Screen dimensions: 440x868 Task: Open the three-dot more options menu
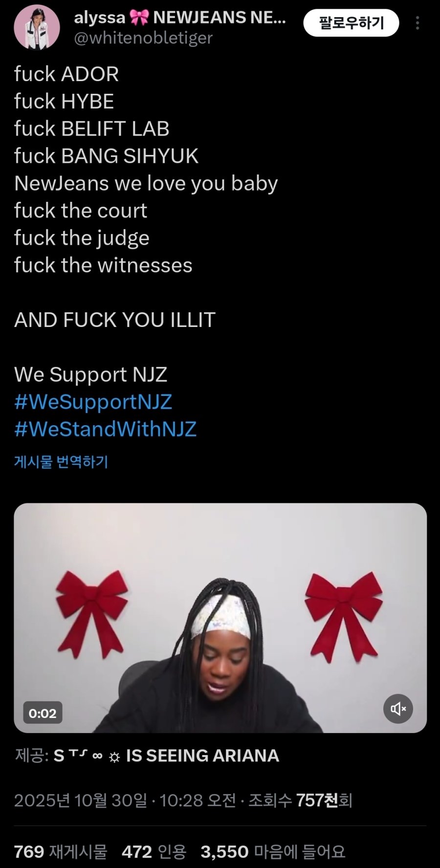[x=418, y=23]
